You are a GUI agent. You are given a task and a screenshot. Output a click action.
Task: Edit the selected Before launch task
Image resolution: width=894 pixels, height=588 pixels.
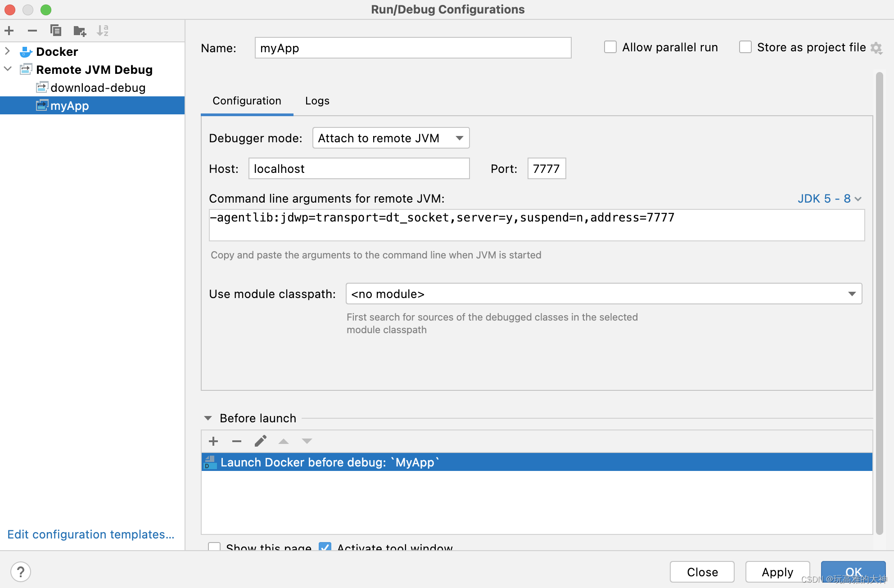click(260, 441)
